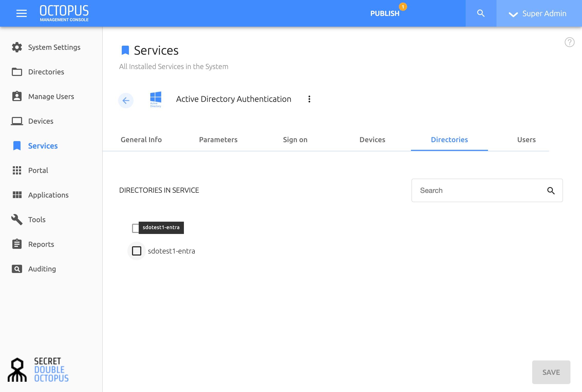Switch to the Parameters tab
Image resolution: width=582 pixels, height=392 pixels.
[x=218, y=140]
